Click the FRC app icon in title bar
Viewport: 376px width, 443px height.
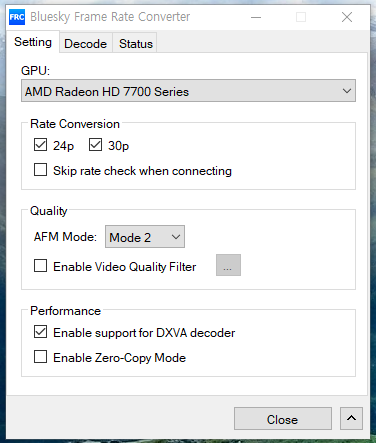pyautogui.click(x=17, y=17)
